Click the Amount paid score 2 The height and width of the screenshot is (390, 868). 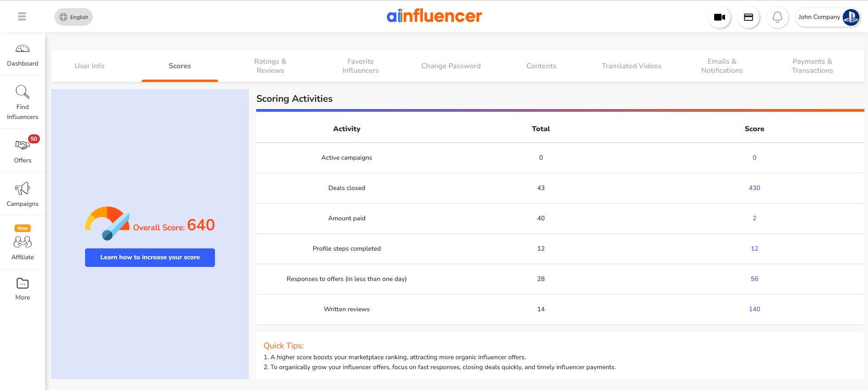(754, 219)
